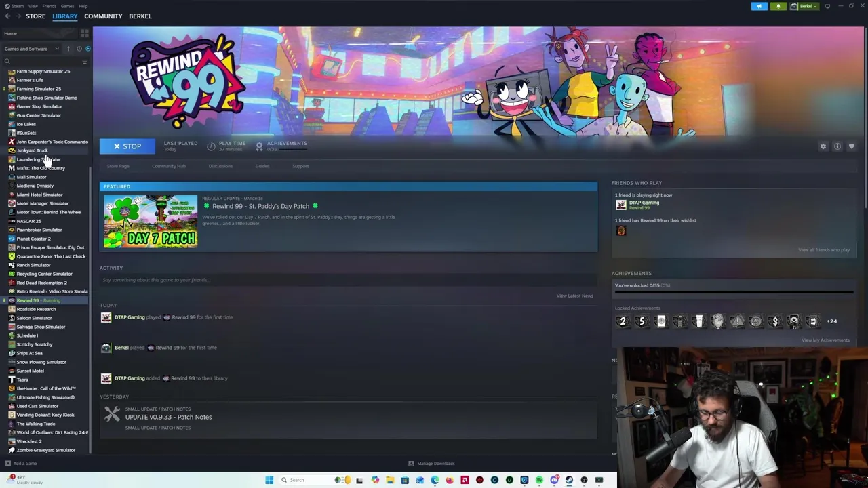Open UPDATE v0.9.33 Patch Notes link
The image size is (868, 488).
coord(168,418)
